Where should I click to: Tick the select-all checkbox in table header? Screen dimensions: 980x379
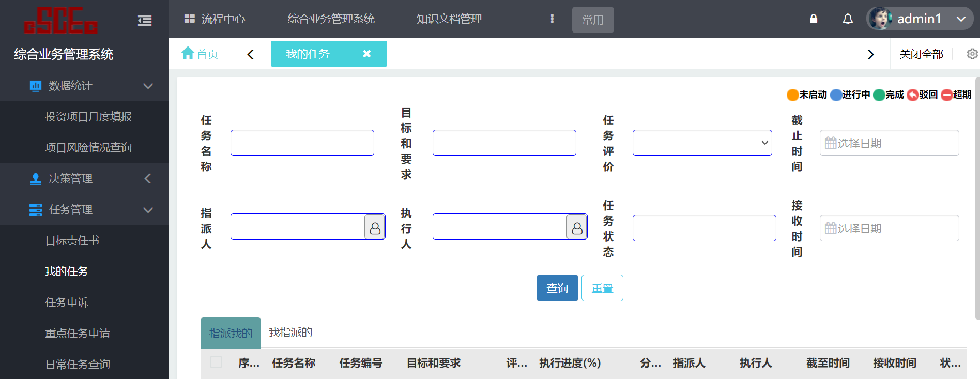pyautogui.click(x=216, y=362)
